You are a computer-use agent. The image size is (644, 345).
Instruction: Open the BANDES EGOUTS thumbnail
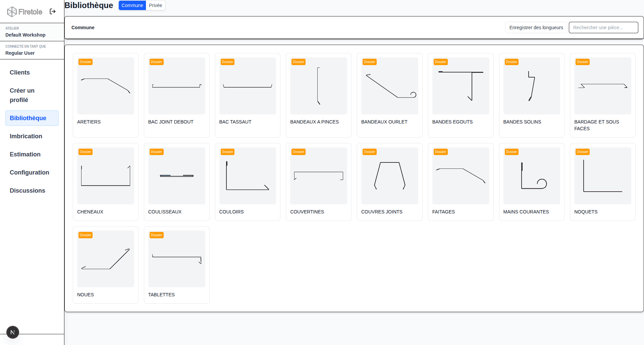461,86
